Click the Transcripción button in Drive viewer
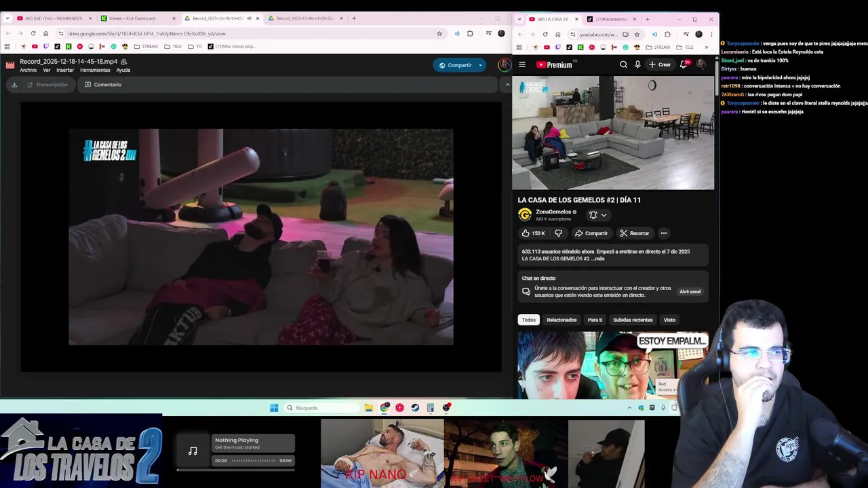The width and height of the screenshot is (868, 488). pyautogui.click(x=47, y=85)
